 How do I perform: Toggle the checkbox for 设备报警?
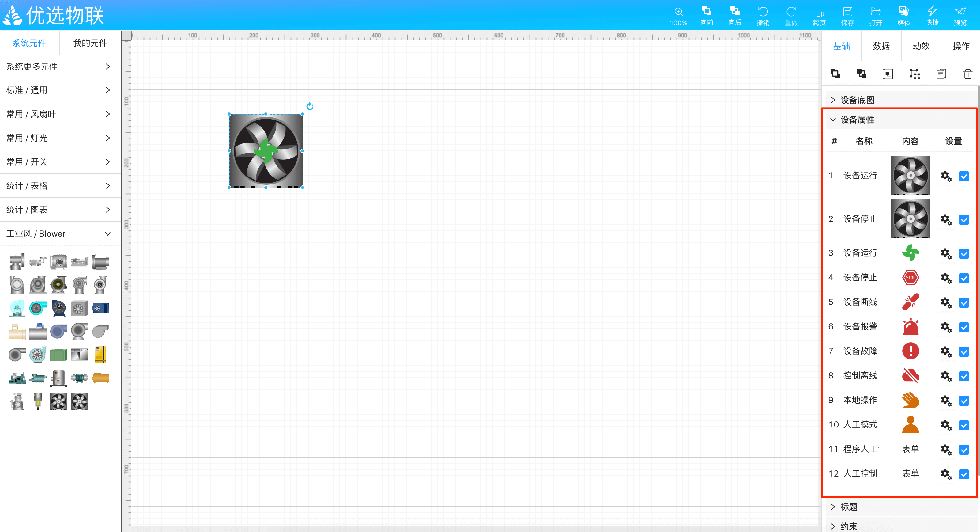click(x=964, y=327)
